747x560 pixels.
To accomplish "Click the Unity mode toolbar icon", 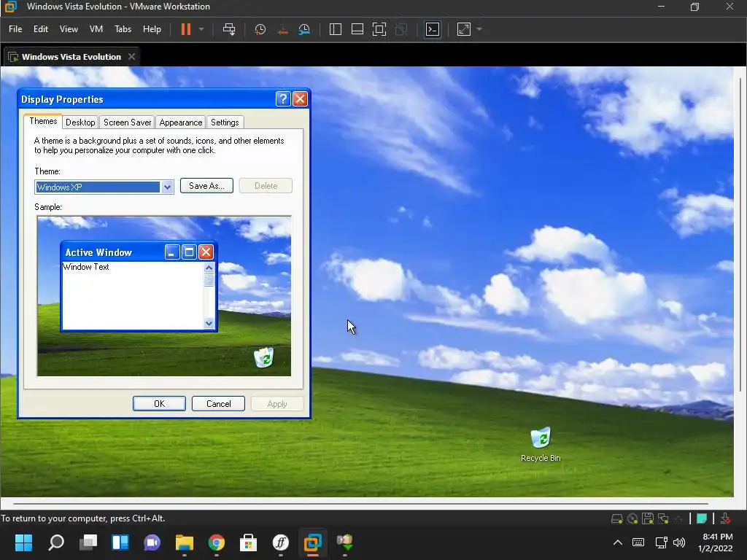I will pyautogui.click(x=402, y=29).
